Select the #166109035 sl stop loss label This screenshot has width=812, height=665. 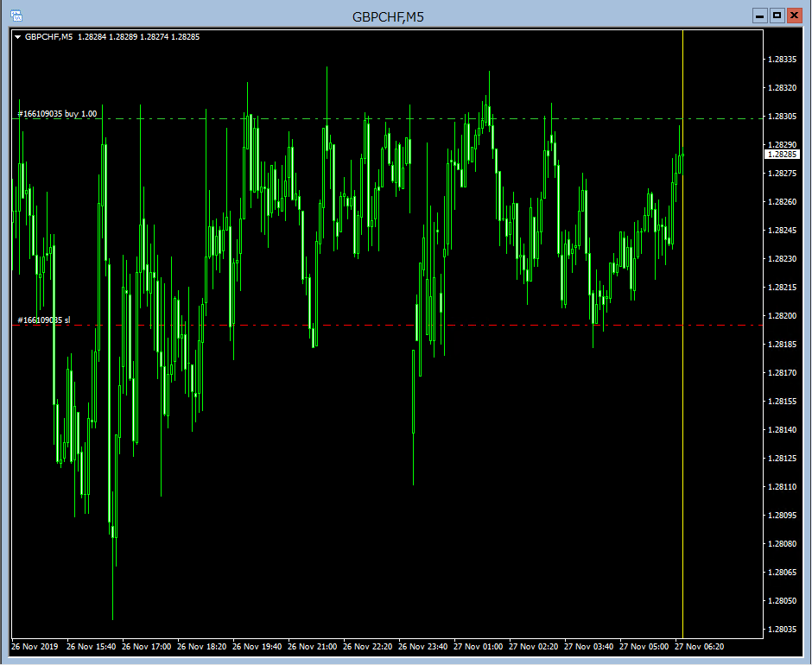44,320
